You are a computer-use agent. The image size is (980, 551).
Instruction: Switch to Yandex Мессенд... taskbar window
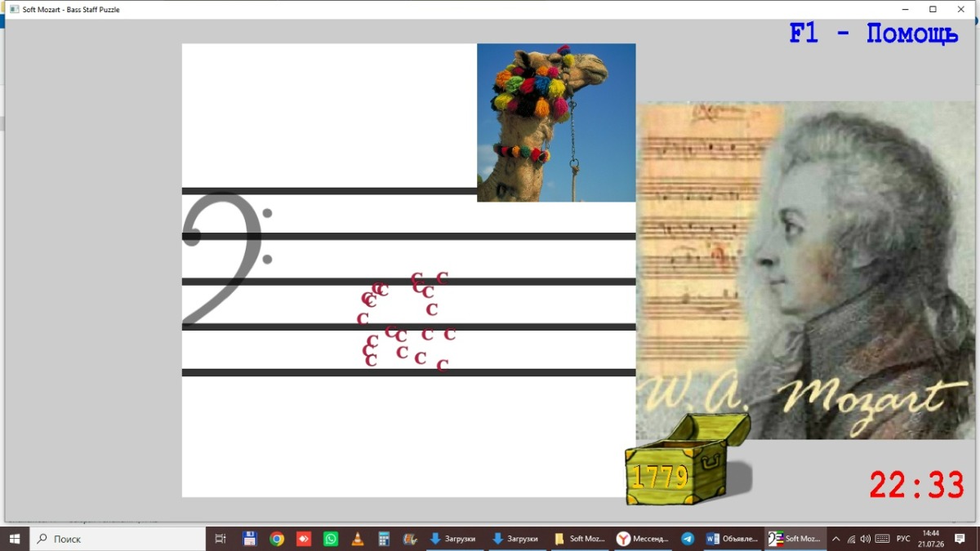pos(642,539)
